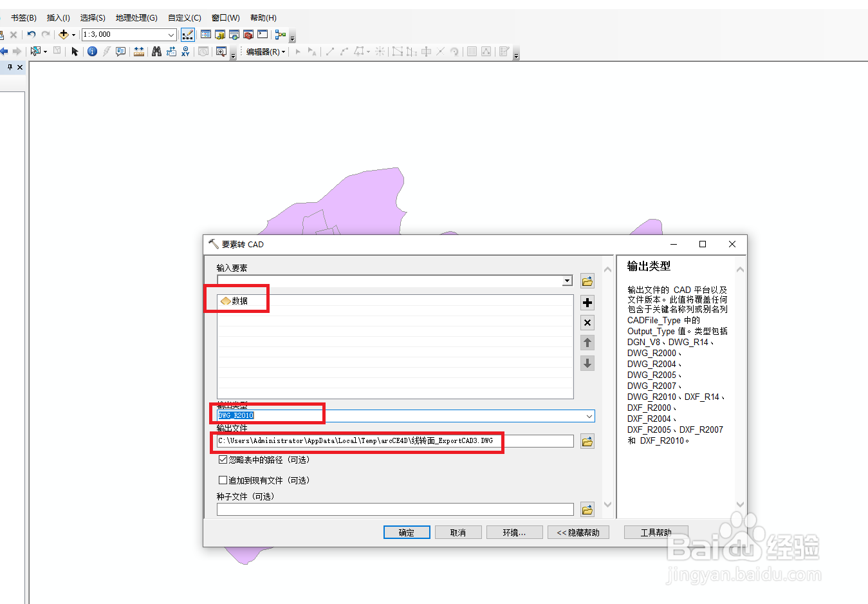This screenshot has height=604, width=868.
Task: Click the HTML Popup tool
Action: click(120, 52)
